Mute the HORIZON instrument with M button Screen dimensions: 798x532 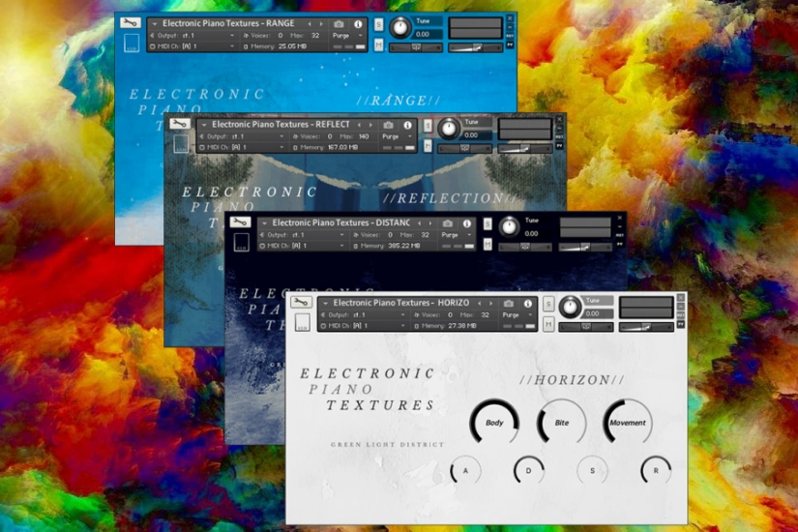(x=548, y=324)
